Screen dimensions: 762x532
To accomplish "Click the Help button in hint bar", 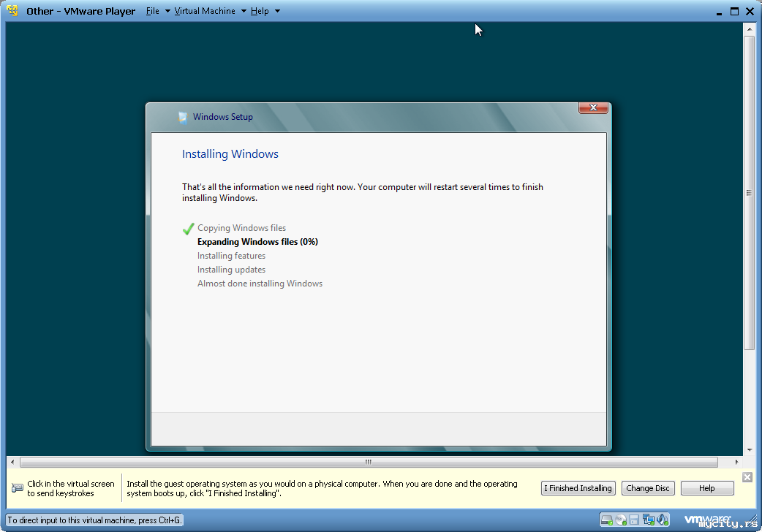I will (707, 488).
